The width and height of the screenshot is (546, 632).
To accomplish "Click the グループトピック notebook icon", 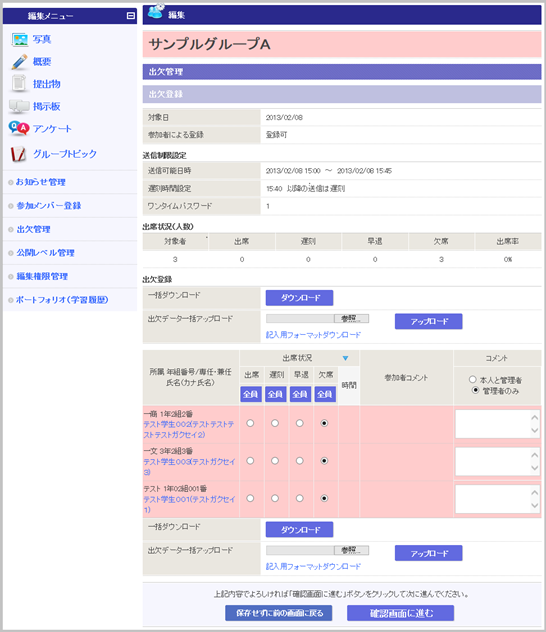I will click(x=18, y=154).
